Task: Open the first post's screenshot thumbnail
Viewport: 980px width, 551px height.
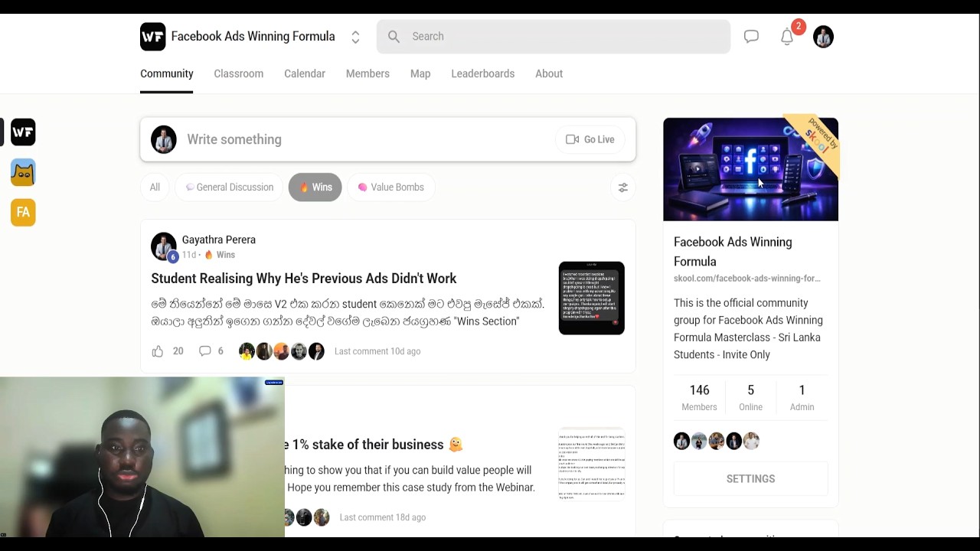Action: (591, 298)
